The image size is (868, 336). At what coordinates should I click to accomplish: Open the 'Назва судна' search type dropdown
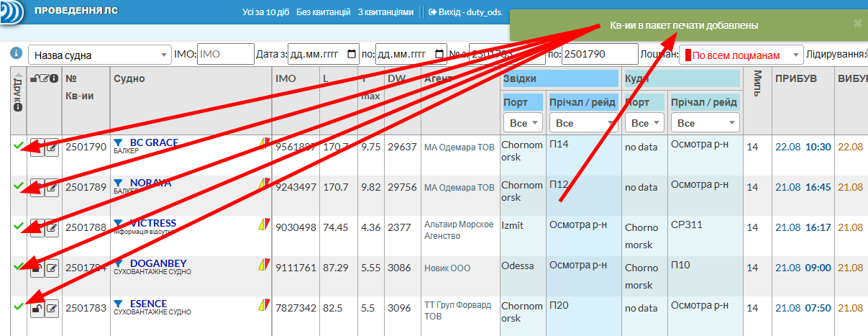click(100, 55)
